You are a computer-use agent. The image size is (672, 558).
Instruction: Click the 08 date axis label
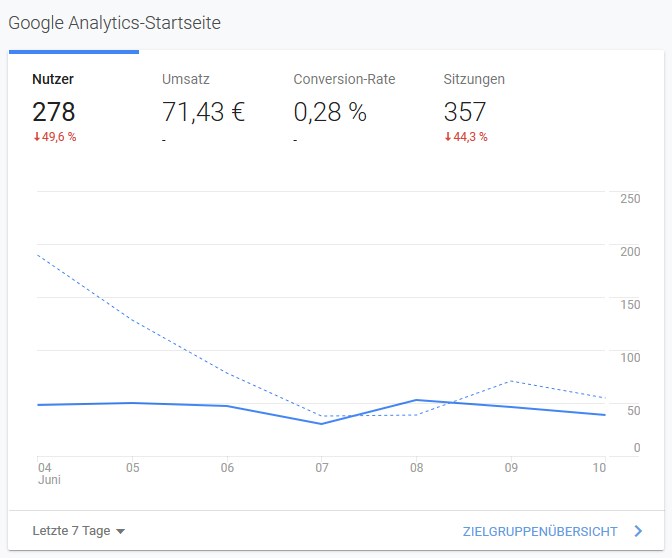417,468
